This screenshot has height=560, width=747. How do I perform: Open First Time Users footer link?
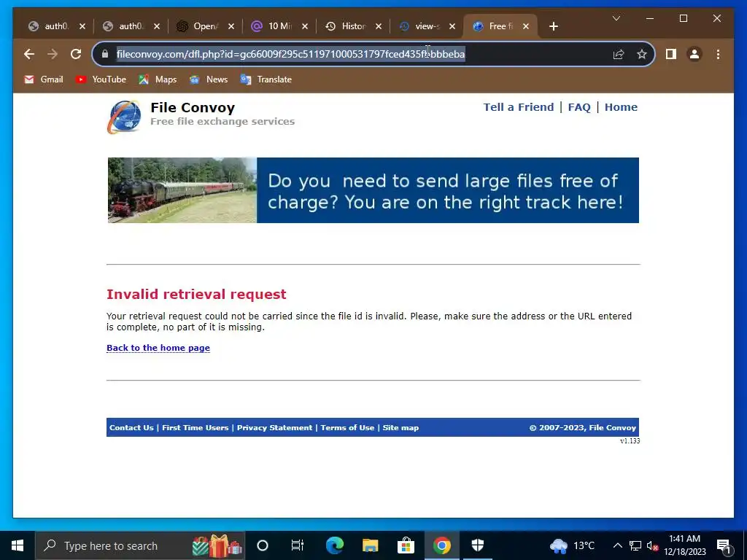tap(196, 427)
